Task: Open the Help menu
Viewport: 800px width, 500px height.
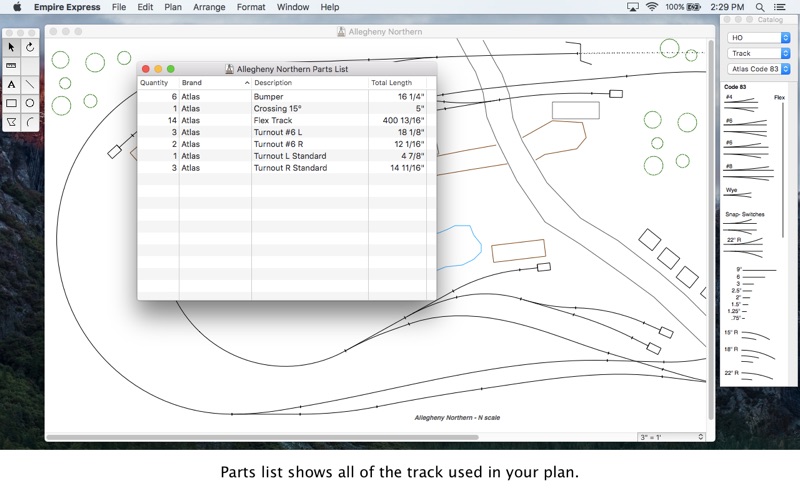Action: tap(330, 7)
